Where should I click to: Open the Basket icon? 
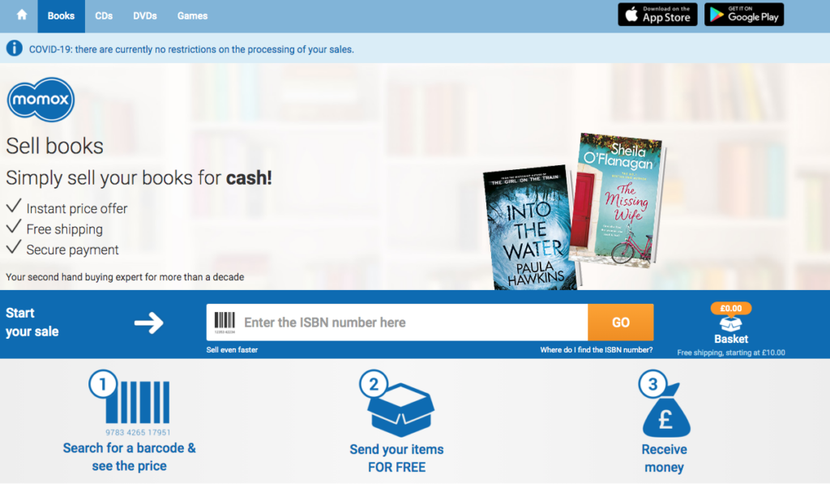[730, 323]
